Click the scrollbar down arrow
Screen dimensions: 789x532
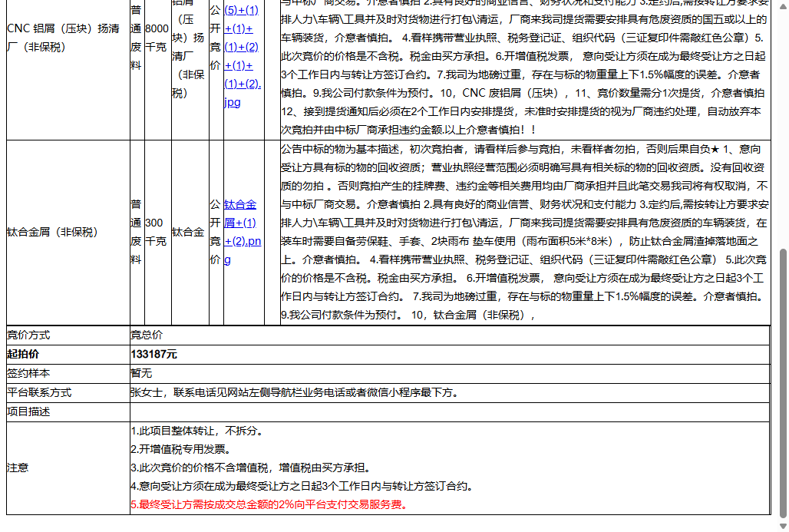tap(783, 527)
